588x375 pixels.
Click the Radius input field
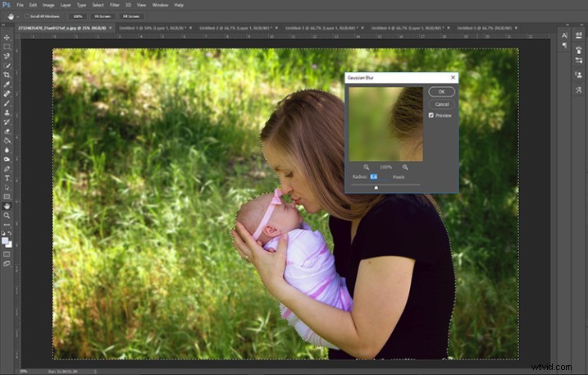pos(379,176)
